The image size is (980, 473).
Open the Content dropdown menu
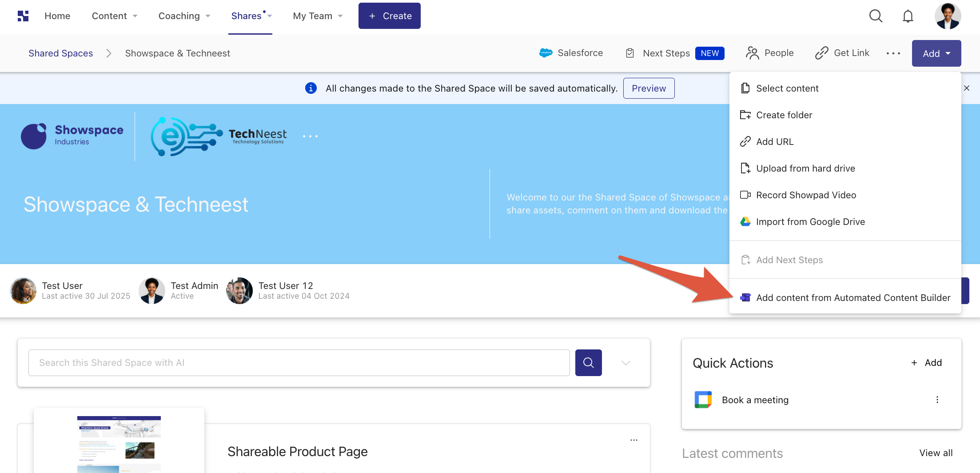115,16
